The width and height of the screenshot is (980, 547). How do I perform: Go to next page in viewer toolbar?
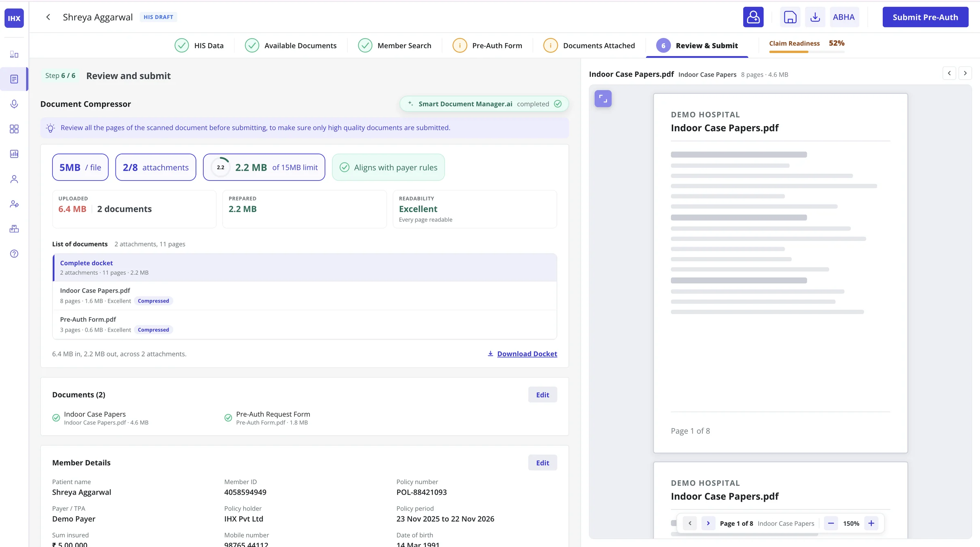(708, 523)
